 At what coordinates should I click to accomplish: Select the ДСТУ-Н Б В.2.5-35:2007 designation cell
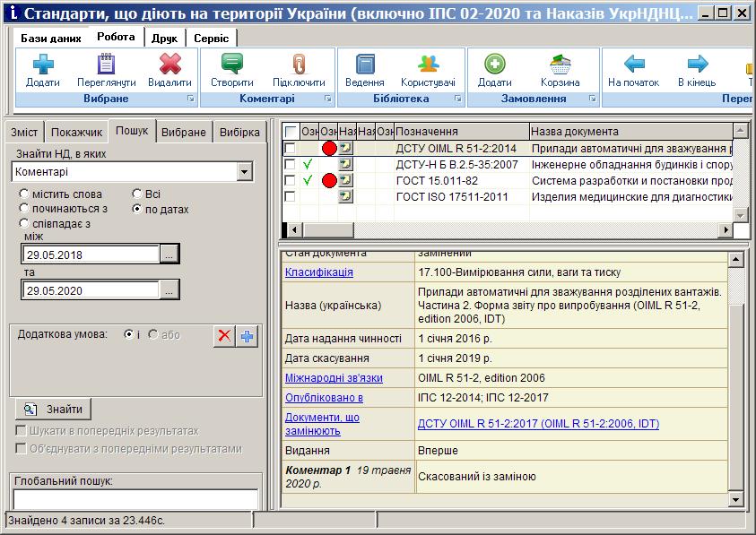tap(462, 165)
